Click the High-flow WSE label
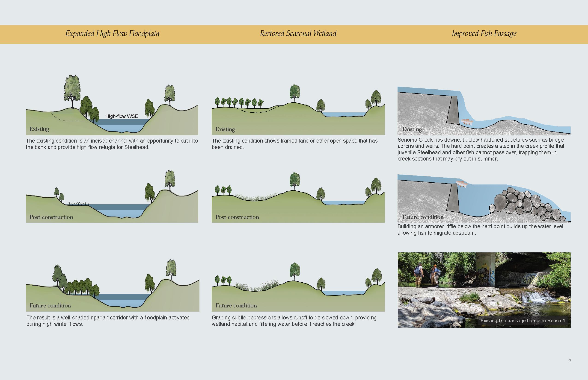Screen dimensions: 588x380 (122, 116)
